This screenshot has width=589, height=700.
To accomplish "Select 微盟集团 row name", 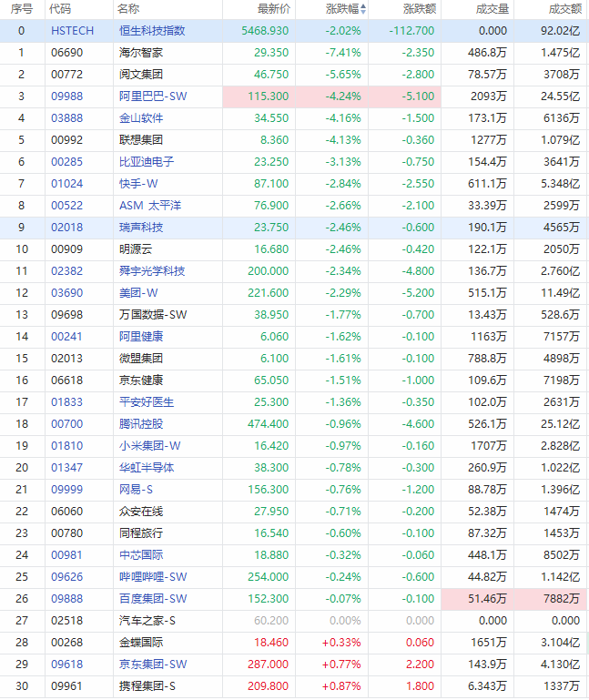I will [141, 359].
